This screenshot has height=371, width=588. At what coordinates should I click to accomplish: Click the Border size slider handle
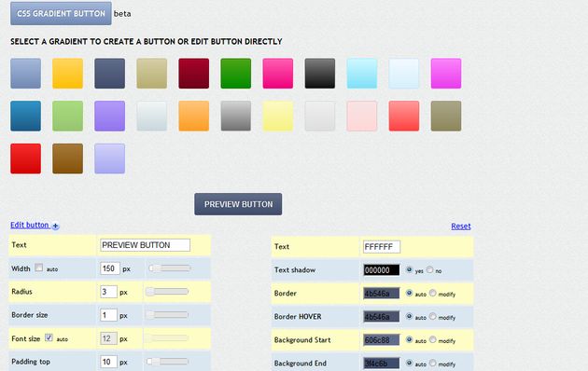click(150, 315)
